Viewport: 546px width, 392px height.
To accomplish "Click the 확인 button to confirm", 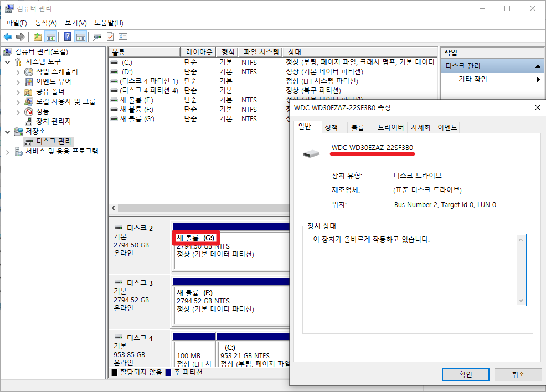I will click(465, 375).
